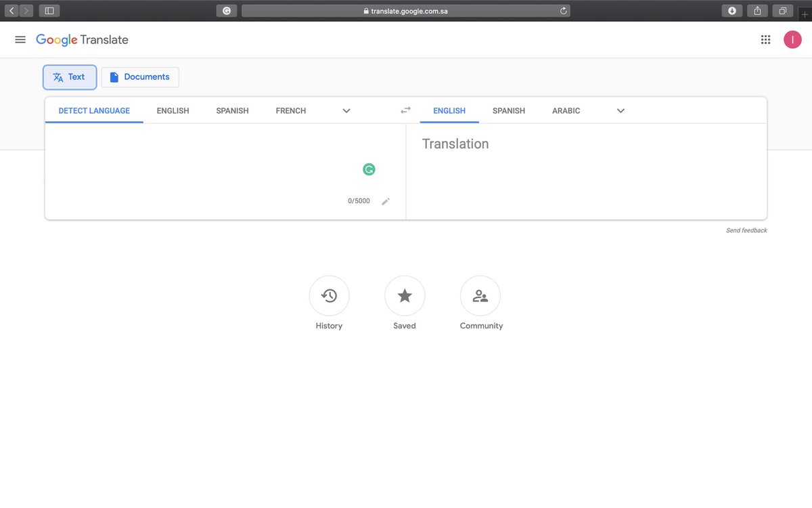Show all tabs overview in Safari
The width and height of the screenshot is (812, 508).
tap(783, 10)
